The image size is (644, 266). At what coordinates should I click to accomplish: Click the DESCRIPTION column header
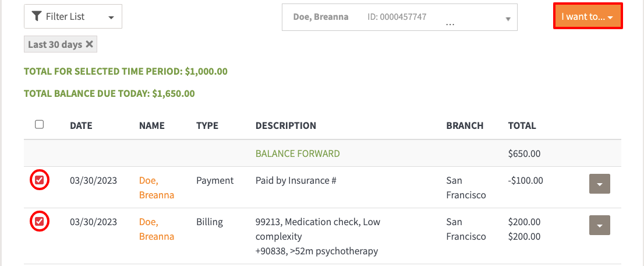(x=285, y=125)
